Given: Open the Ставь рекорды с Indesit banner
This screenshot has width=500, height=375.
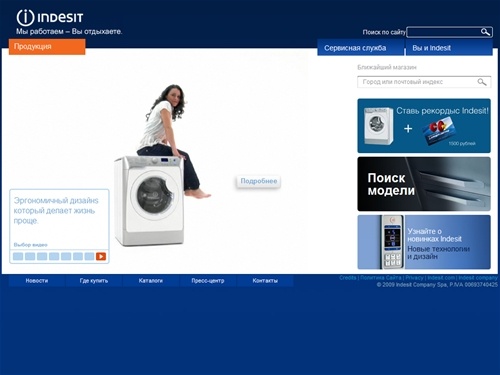Looking at the screenshot, I should [424, 126].
